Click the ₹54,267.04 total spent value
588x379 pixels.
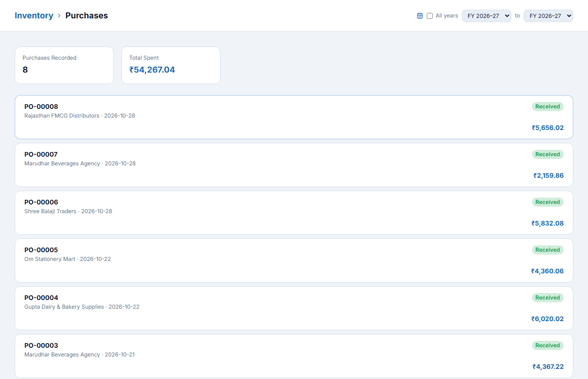[152, 70]
